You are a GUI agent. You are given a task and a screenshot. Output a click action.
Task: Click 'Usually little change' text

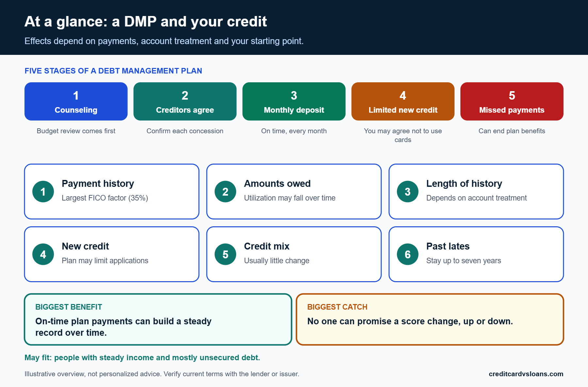pyautogui.click(x=276, y=261)
